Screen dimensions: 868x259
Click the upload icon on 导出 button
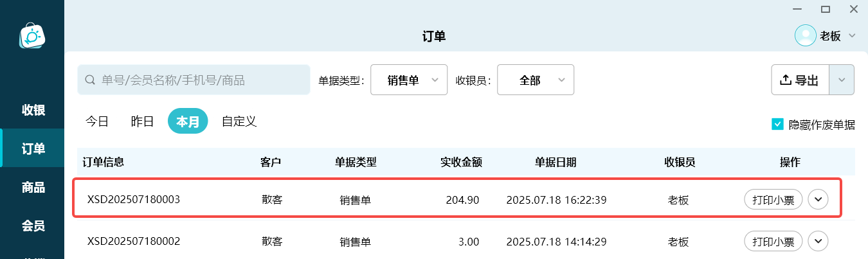(785, 80)
